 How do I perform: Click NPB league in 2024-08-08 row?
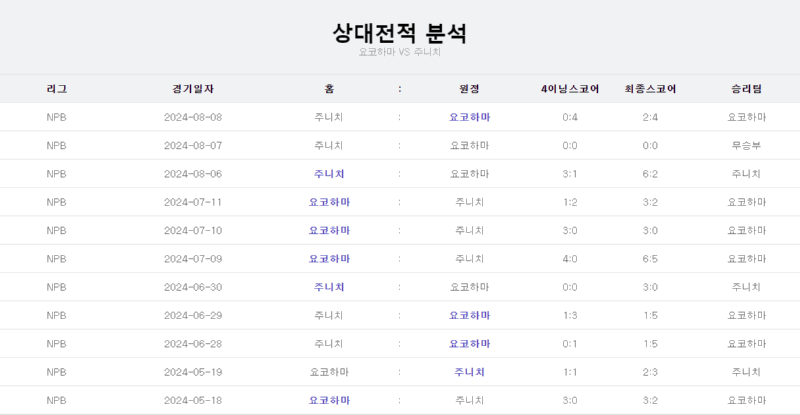[x=57, y=117]
